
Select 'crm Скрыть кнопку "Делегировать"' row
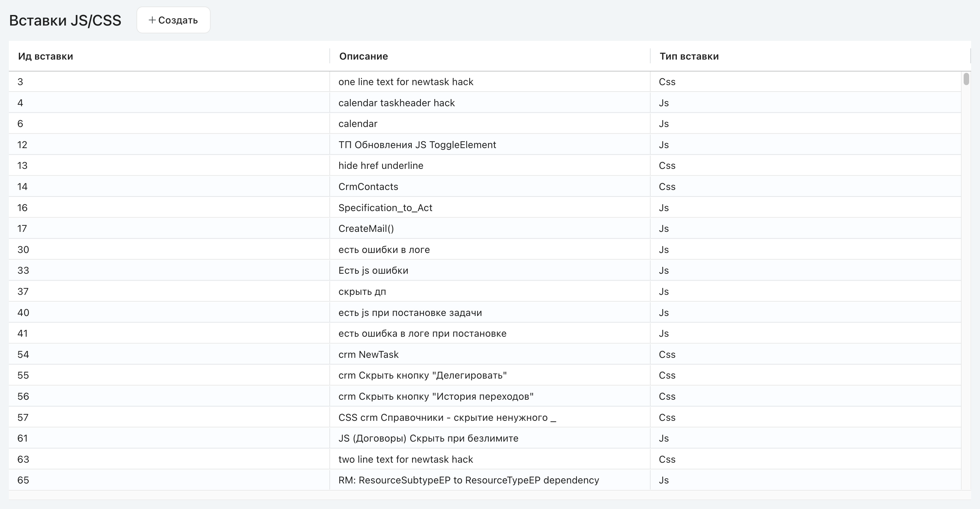click(485, 376)
